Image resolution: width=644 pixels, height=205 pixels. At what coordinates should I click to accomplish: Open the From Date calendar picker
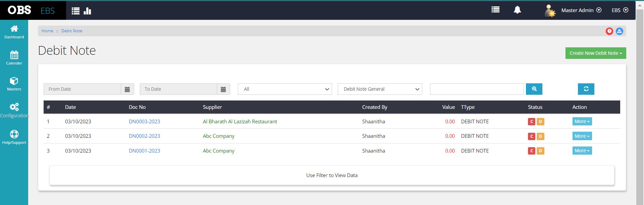(x=127, y=89)
